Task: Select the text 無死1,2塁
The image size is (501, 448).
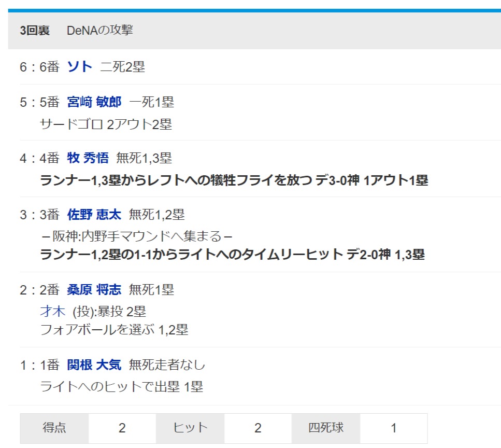Action: tap(157, 215)
